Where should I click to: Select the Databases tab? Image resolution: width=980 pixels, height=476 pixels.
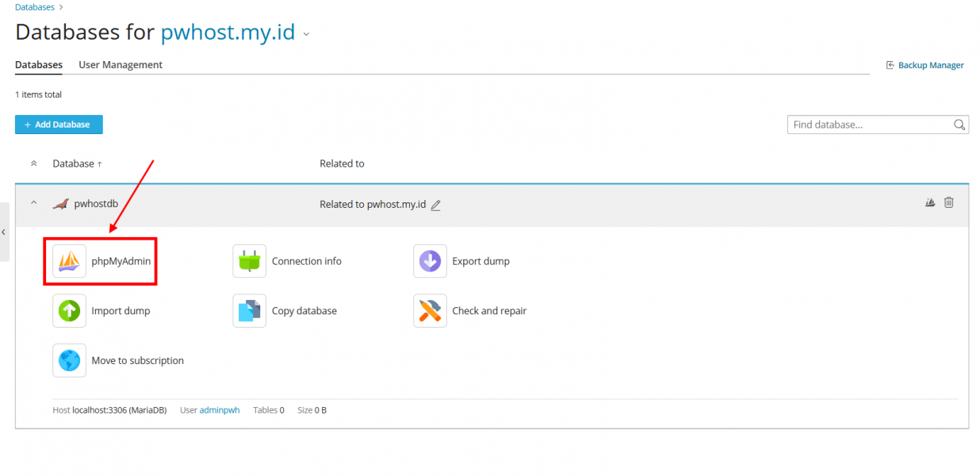tap(39, 65)
